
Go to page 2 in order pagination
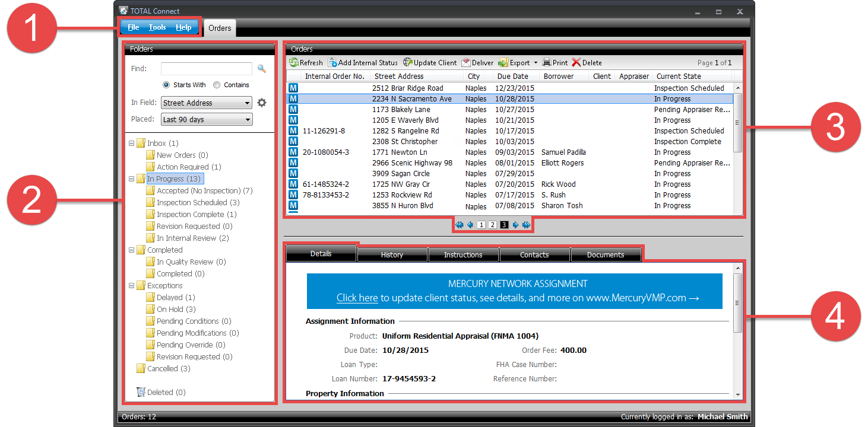point(492,225)
